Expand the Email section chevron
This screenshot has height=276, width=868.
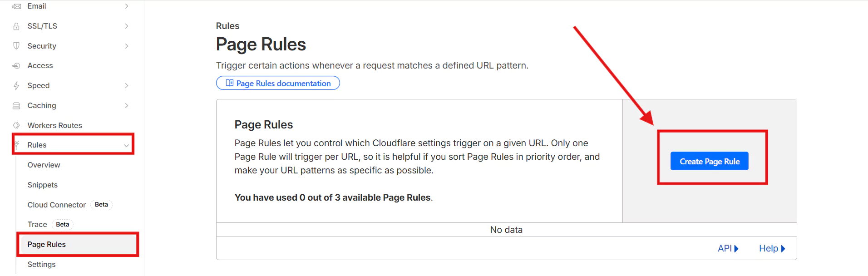pyautogui.click(x=127, y=6)
